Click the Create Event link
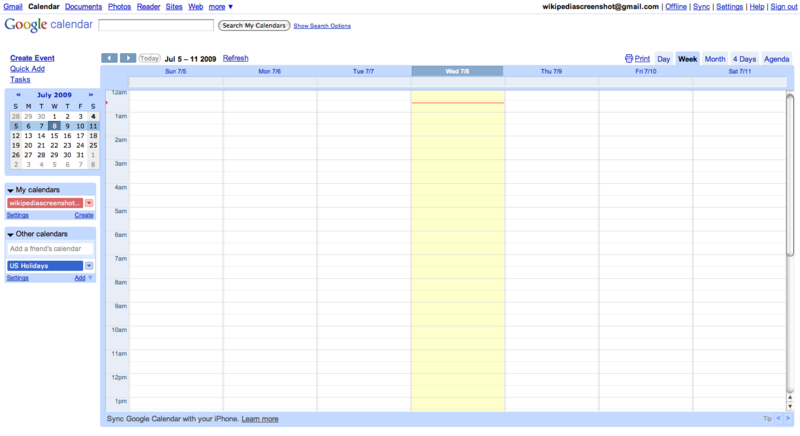Viewport: 800px width, 436px height. click(32, 58)
